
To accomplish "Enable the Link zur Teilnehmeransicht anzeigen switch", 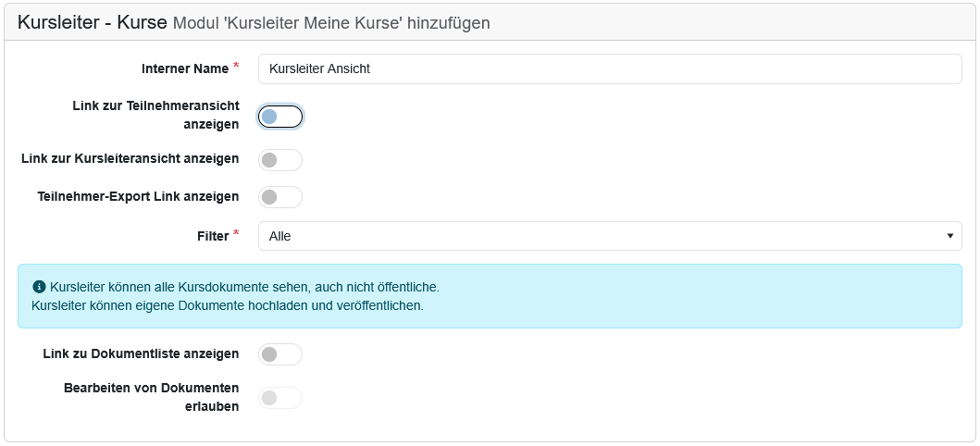I will [280, 117].
